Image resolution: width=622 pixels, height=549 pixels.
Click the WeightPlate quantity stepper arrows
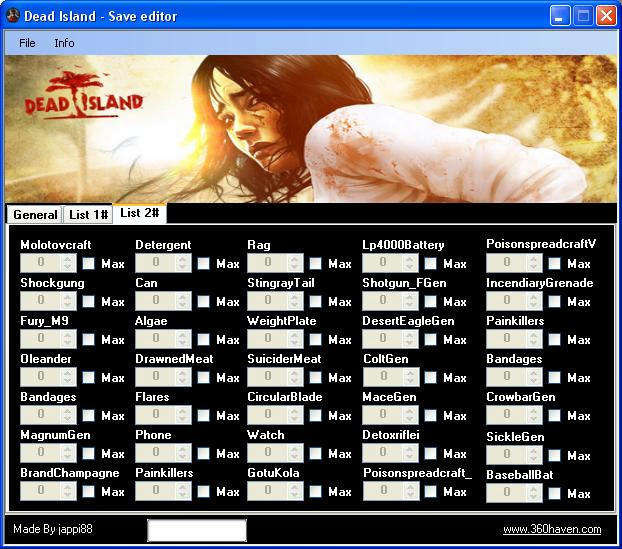pos(294,339)
